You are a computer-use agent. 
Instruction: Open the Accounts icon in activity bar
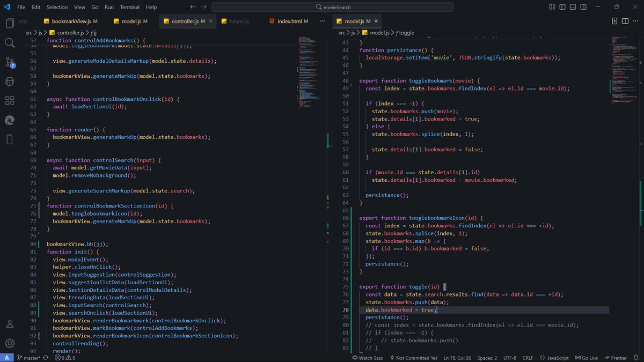[x=10, y=324]
